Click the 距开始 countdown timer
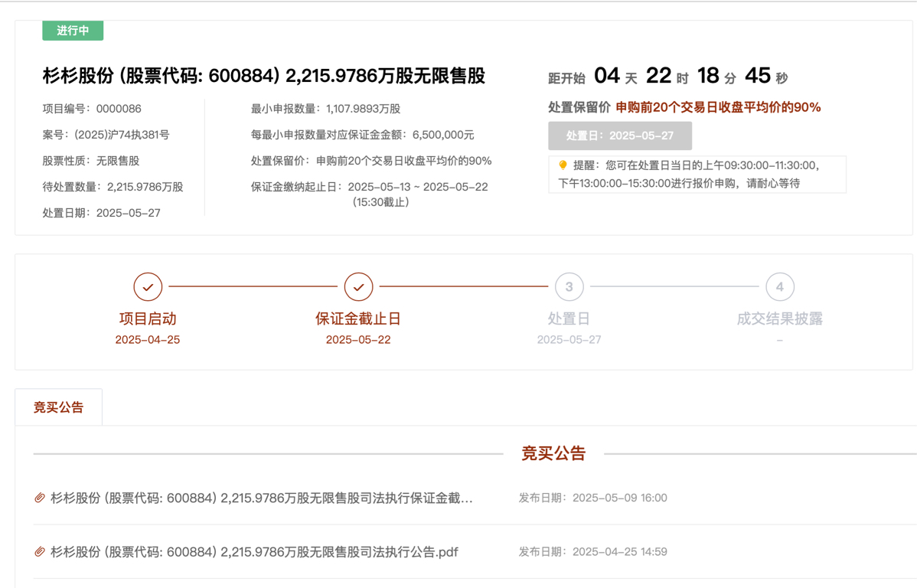917x588 pixels. [x=668, y=76]
